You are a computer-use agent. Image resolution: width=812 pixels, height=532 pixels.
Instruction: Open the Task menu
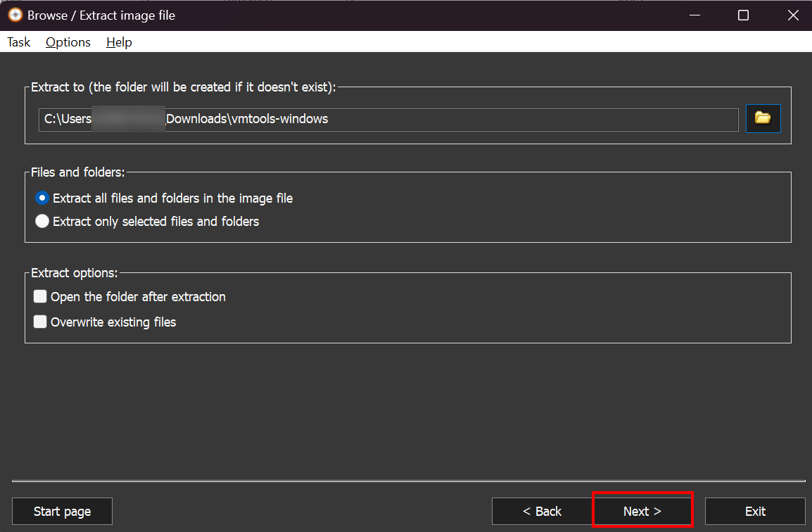19,42
